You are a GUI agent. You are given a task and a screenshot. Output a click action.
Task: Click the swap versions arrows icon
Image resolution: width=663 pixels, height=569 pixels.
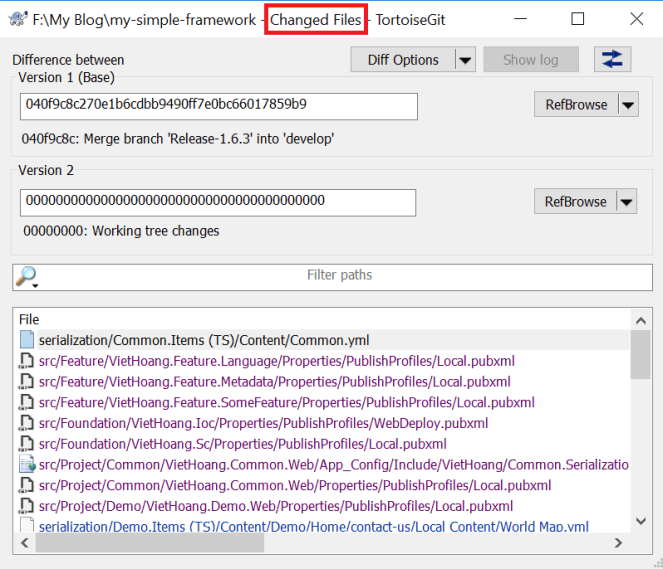click(x=612, y=60)
